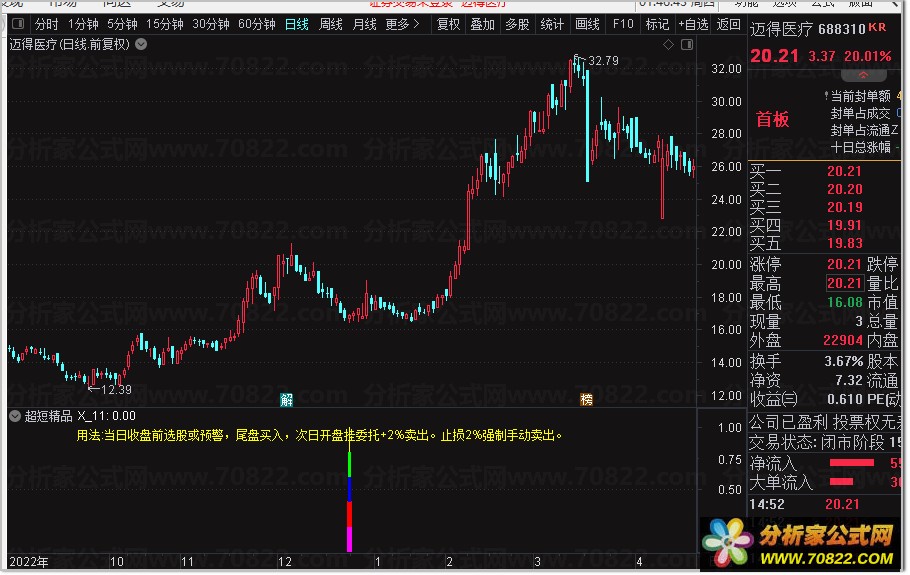The image size is (910, 575).
Task: Click the 2022年 label on the date axis
Action: tap(28, 562)
